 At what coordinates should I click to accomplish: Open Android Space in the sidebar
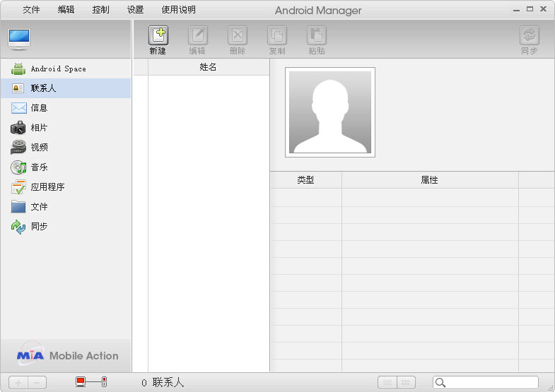58,69
